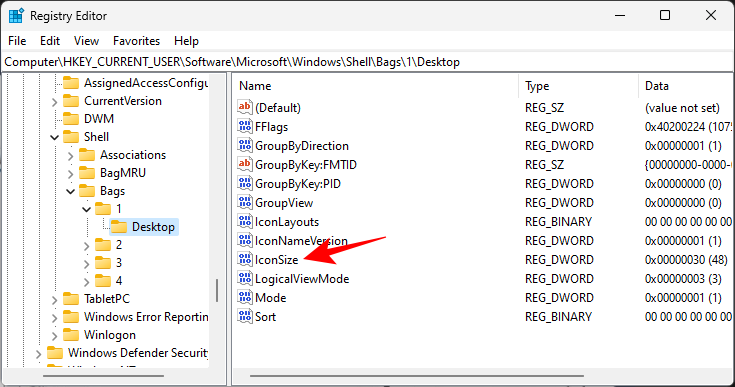Screen dimensions: 735x387
Task: Expand the CurrentVersion key
Action: [54, 102]
